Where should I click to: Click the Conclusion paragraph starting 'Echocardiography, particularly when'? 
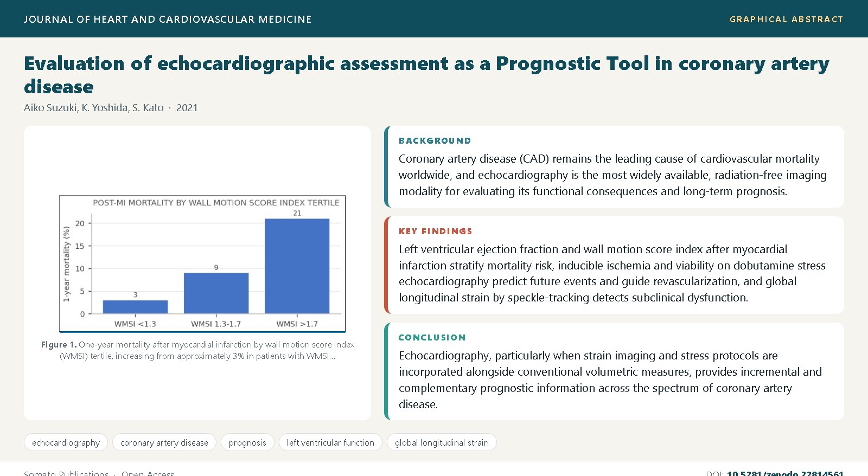click(610, 379)
